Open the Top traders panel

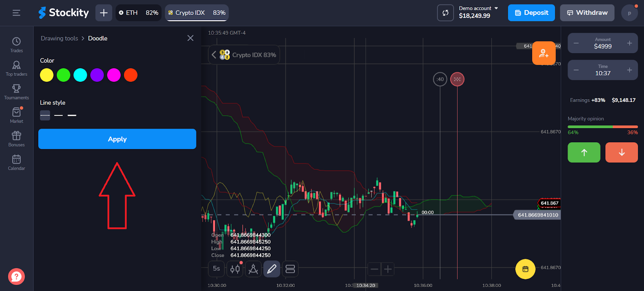click(17, 68)
